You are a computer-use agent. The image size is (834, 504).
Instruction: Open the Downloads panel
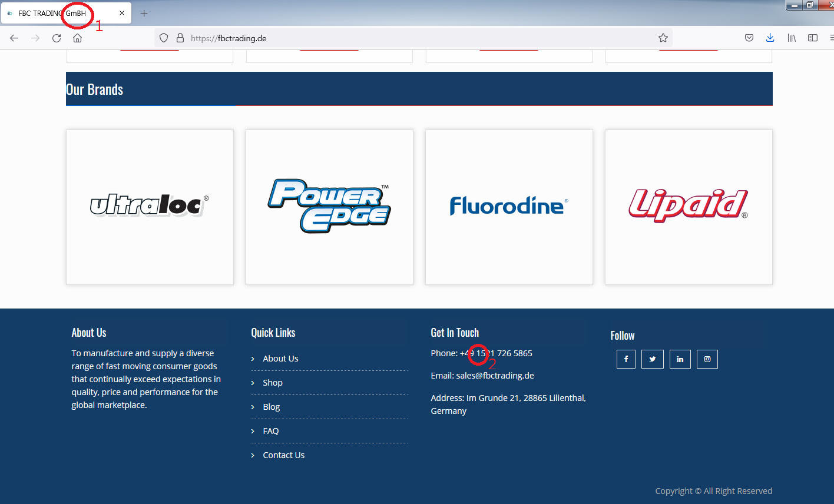click(770, 38)
